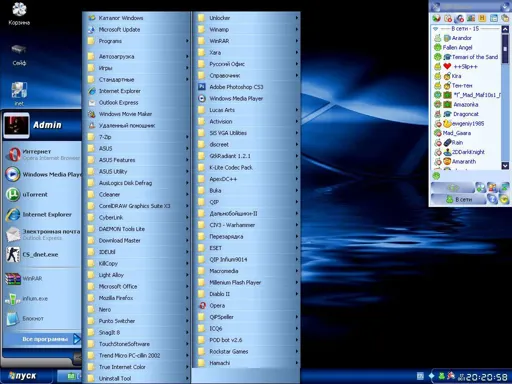Screen dimensions: 512x384
Task: Expand the Rockstar Games submenu
Action: point(247,352)
